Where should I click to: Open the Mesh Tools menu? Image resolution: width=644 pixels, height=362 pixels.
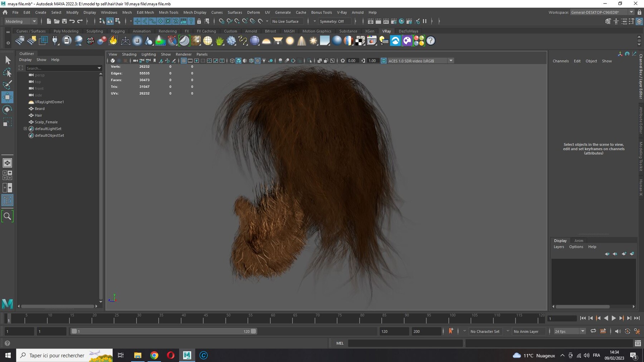[168, 12]
